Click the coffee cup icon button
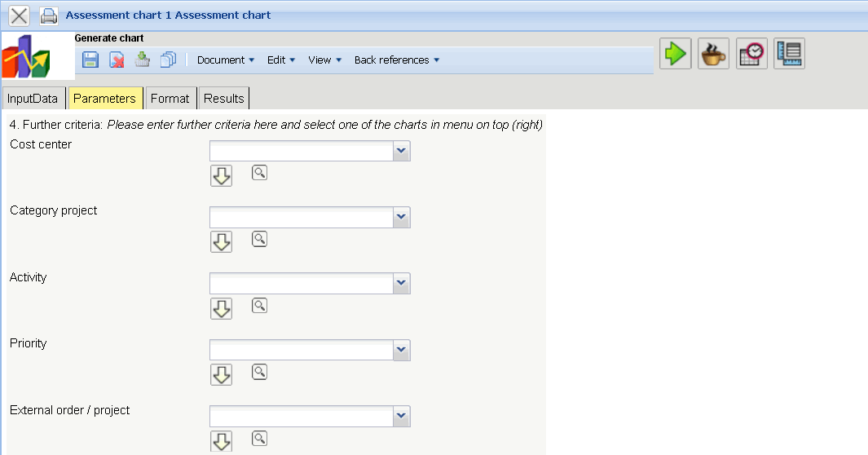This screenshot has height=455, width=868. pos(714,54)
